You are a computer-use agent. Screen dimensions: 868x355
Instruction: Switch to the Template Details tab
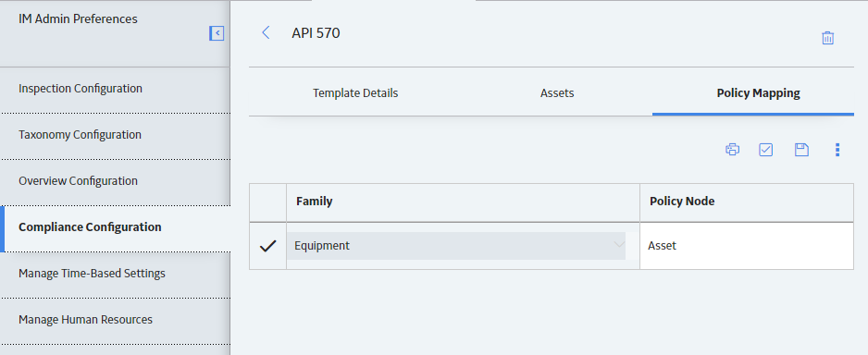tap(355, 92)
